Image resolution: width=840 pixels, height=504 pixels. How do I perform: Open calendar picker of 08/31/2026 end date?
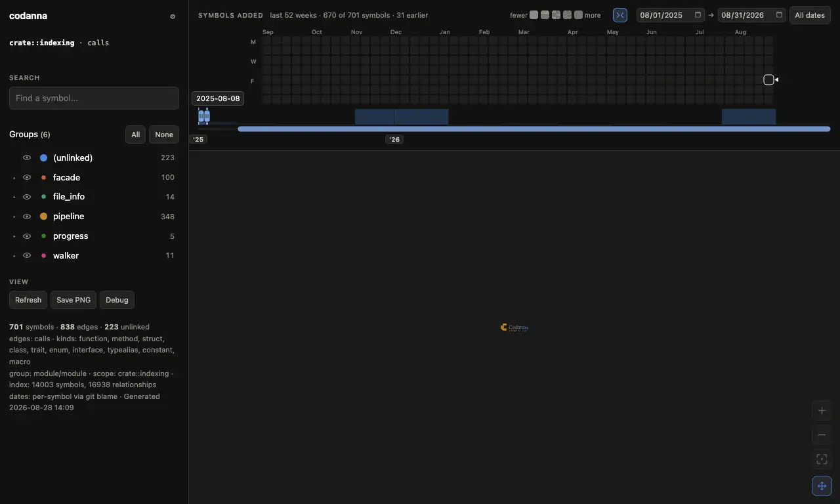coord(780,15)
